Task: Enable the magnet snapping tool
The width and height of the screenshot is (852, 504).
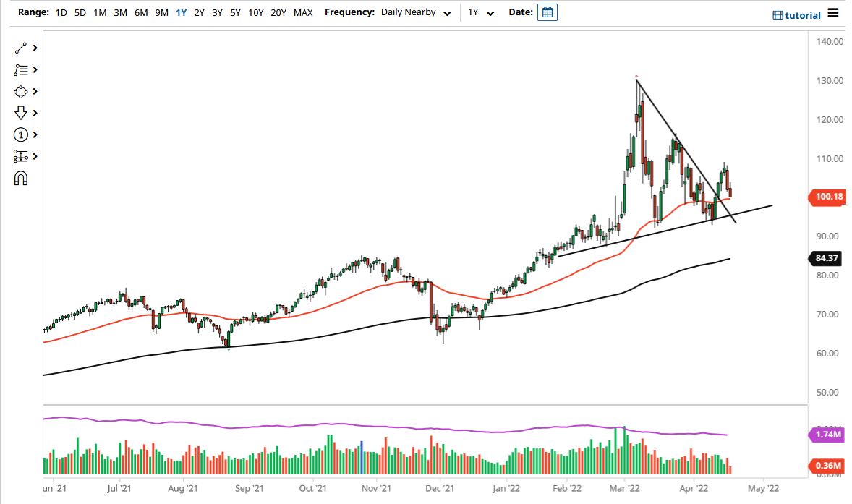Action: point(21,178)
